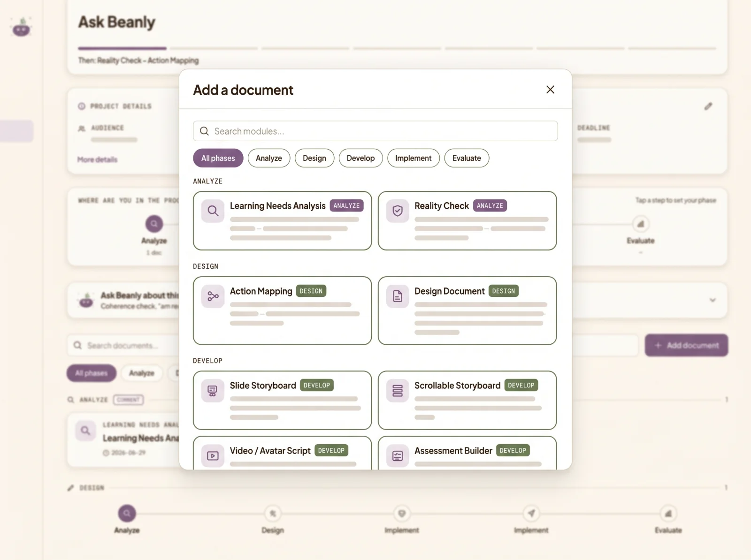
Task: Filter modules by Design phase
Action: coord(314,158)
